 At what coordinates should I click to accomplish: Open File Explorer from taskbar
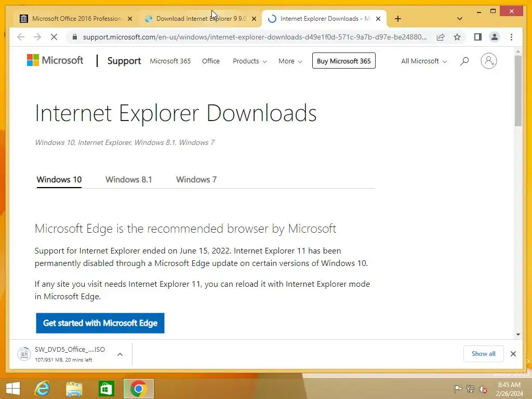74,389
